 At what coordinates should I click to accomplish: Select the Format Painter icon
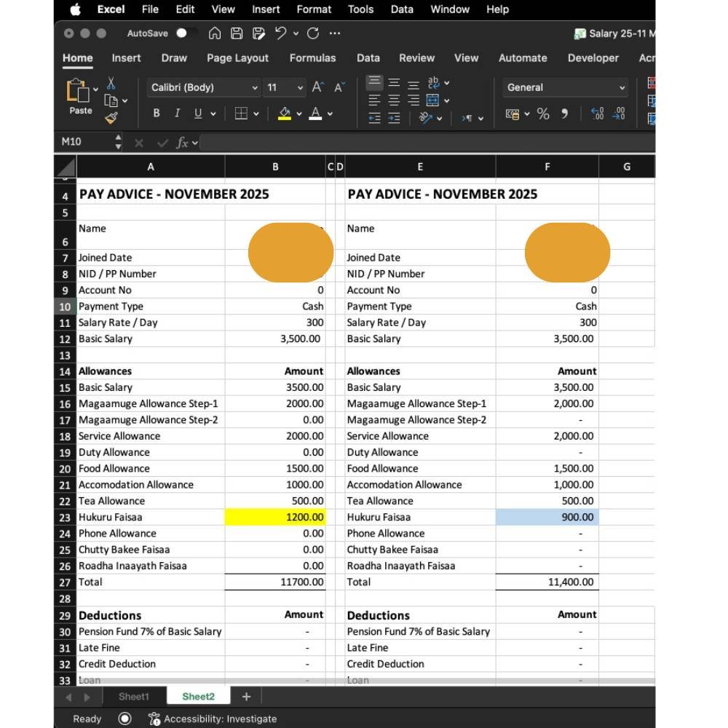[110, 116]
